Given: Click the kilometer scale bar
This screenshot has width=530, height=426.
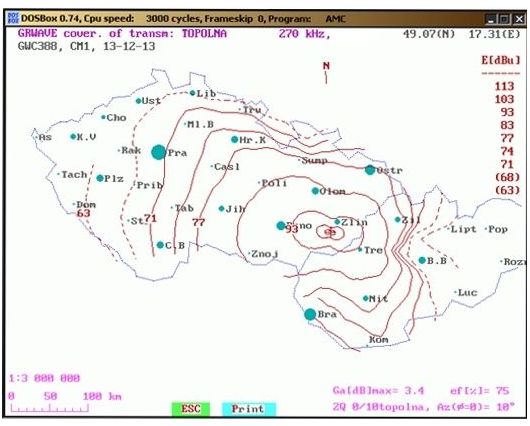Looking at the screenshot, I should coord(49,409).
